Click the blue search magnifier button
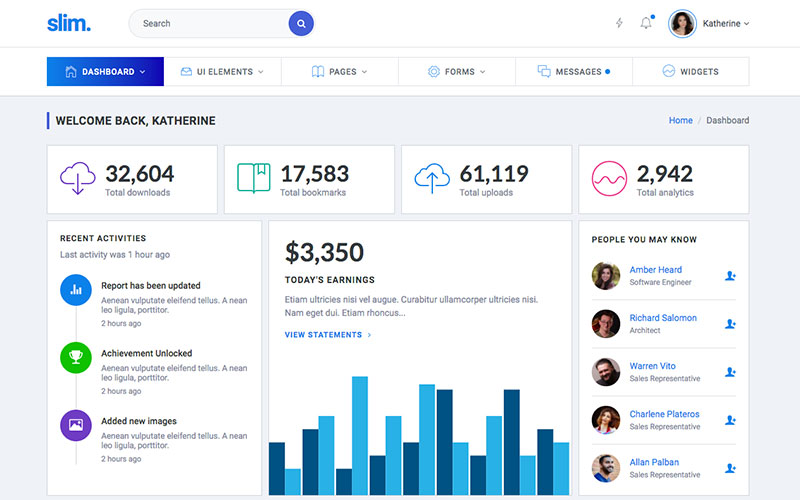The width and height of the screenshot is (800, 500). coord(301,23)
